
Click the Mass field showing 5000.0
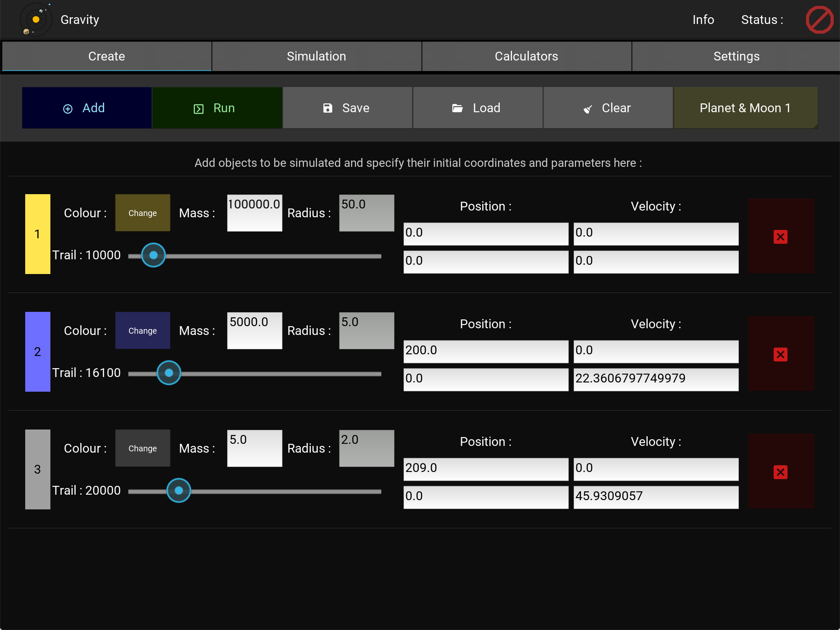point(255,330)
